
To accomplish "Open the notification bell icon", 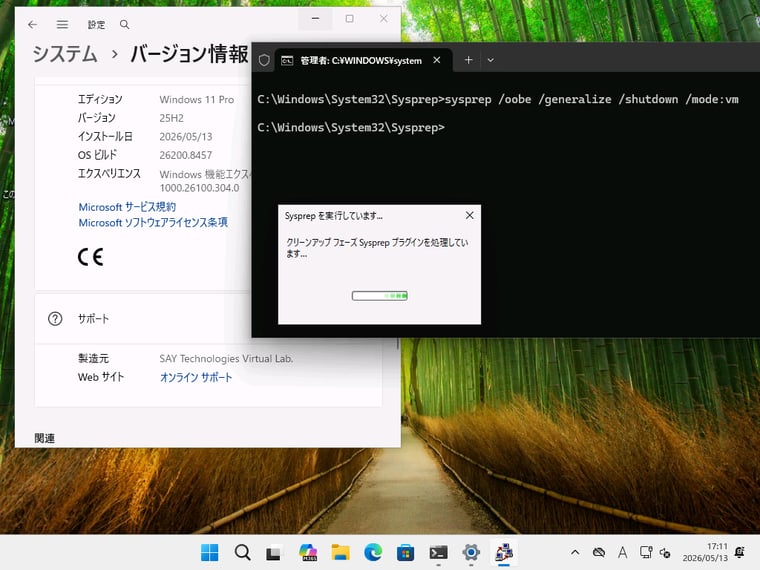I will (740, 552).
